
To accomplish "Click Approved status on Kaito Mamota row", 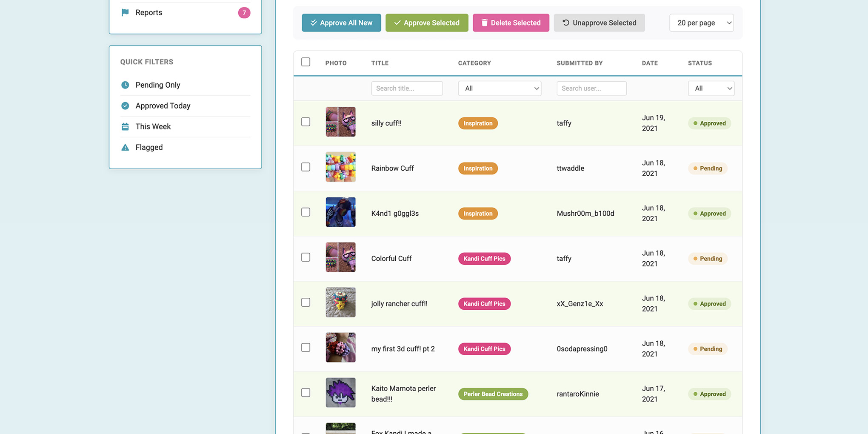I will (709, 394).
